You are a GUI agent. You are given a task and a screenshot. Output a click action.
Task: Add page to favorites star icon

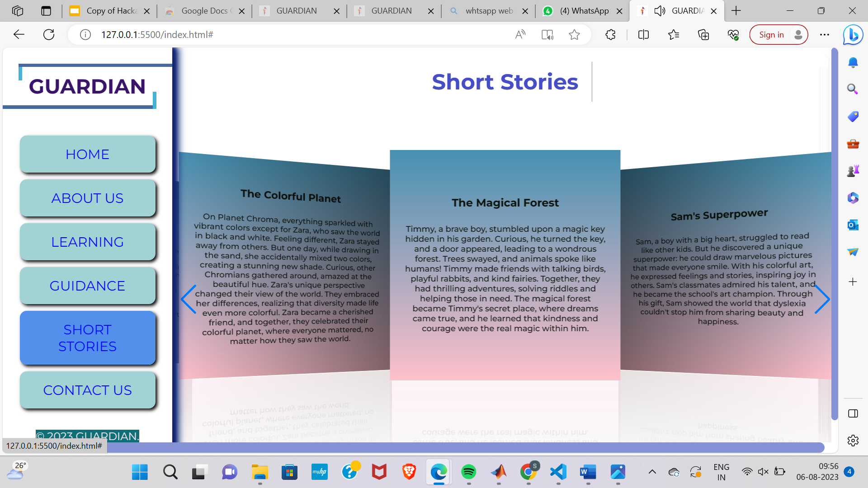click(x=574, y=34)
